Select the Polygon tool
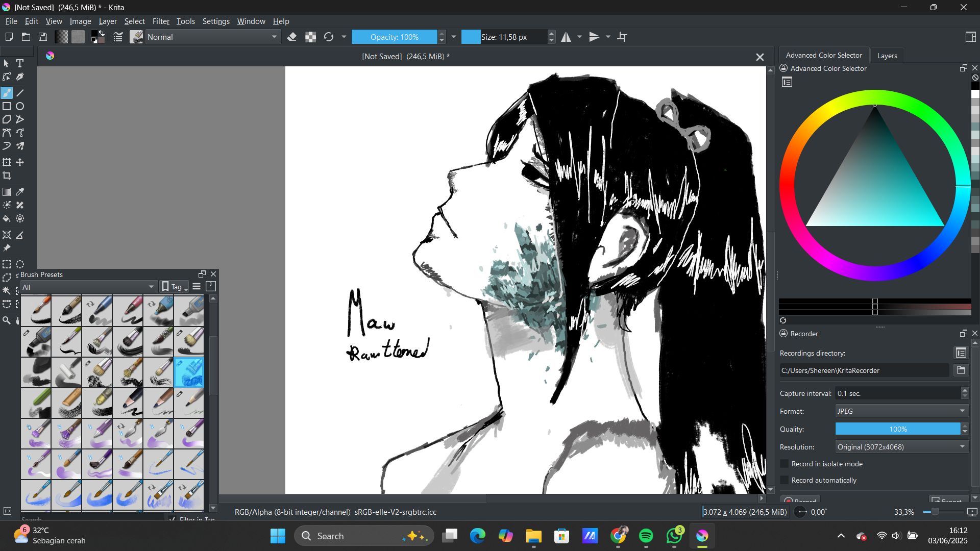Image resolution: width=980 pixels, height=551 pixels. coord(7,119)
